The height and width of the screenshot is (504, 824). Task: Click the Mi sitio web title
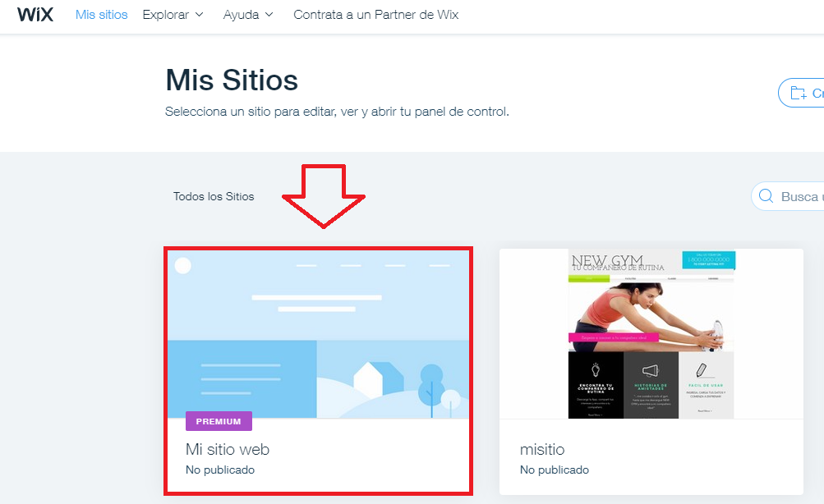point(228,449)
